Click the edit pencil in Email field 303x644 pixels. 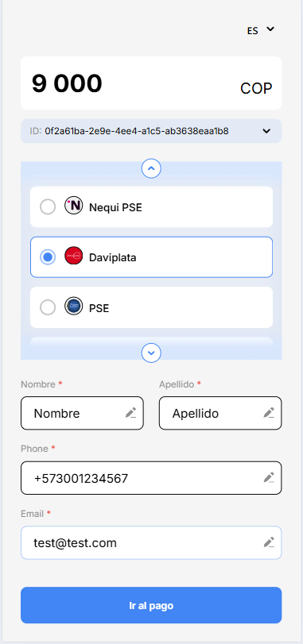[269, 542]
